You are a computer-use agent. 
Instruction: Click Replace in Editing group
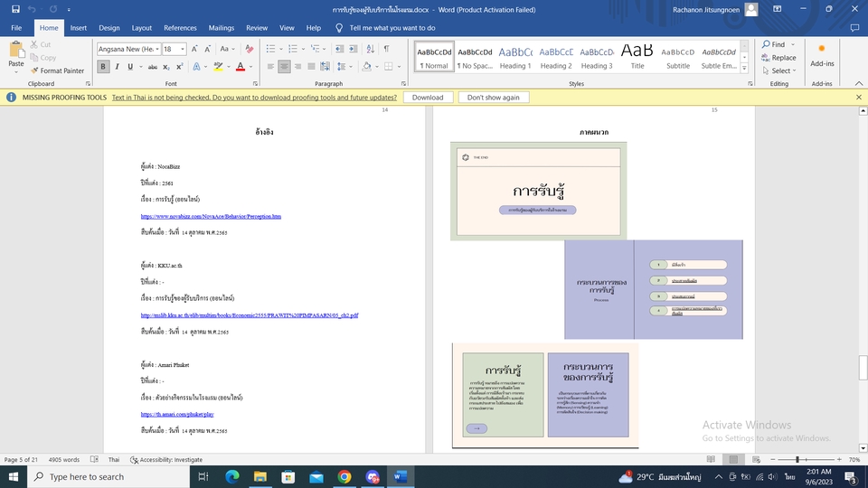778,58
